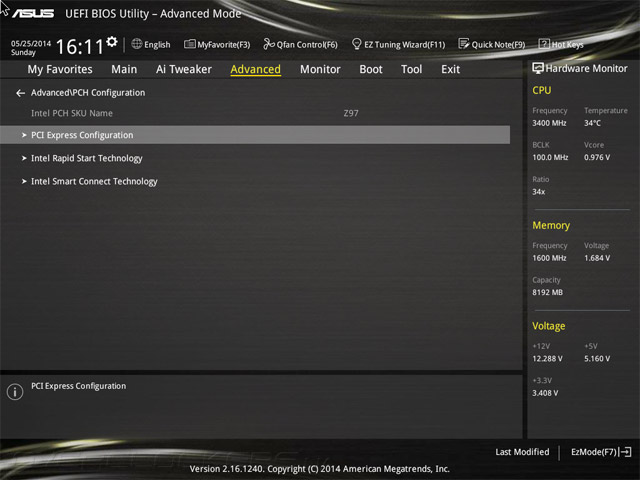
Task: Click the Qfan Control fan icon
Action: [x=269, y=44]
